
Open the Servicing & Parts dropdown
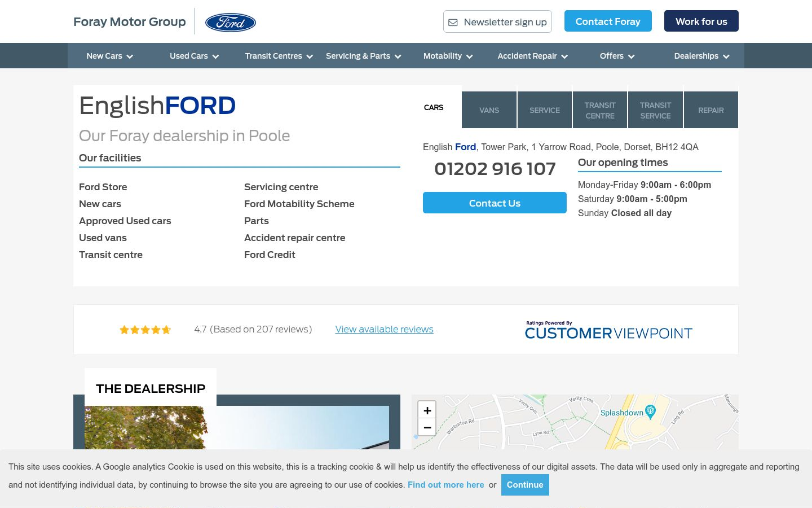pos(363,56)
